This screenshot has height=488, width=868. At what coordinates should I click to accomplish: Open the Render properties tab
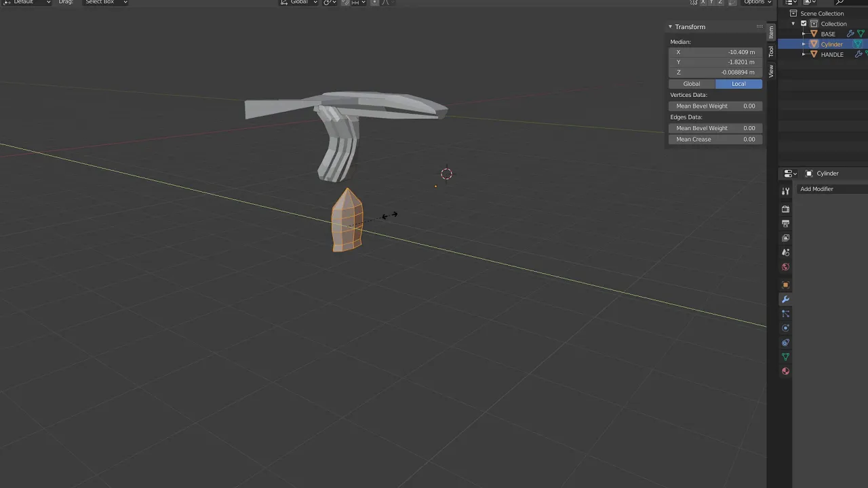tap(786, 209)
